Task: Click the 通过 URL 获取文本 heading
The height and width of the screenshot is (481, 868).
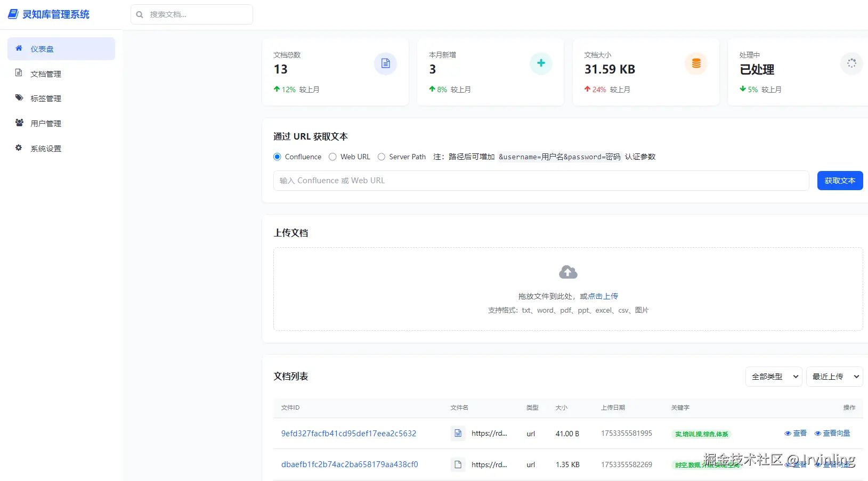Action: (311, 137)
